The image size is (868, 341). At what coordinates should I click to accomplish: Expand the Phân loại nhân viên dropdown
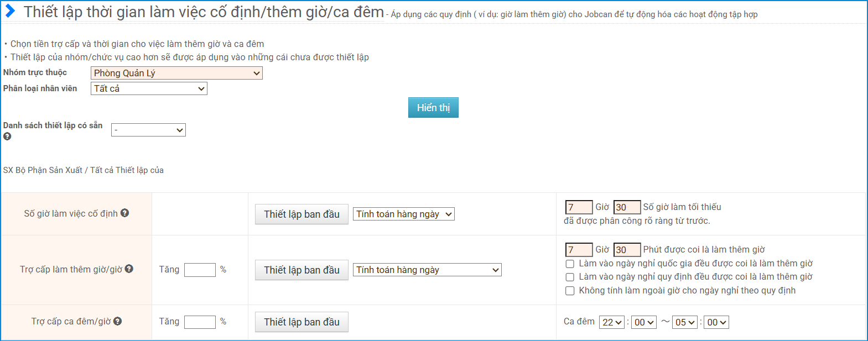(149, 88)
